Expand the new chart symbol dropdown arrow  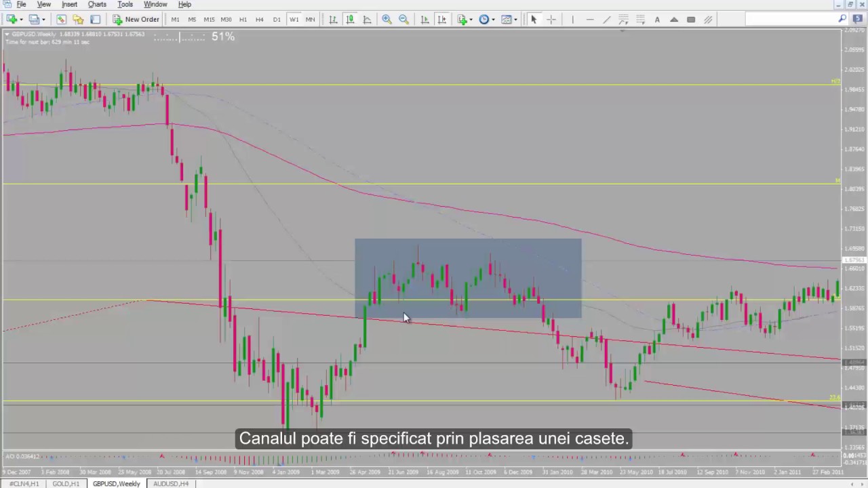tap(21, 20)
